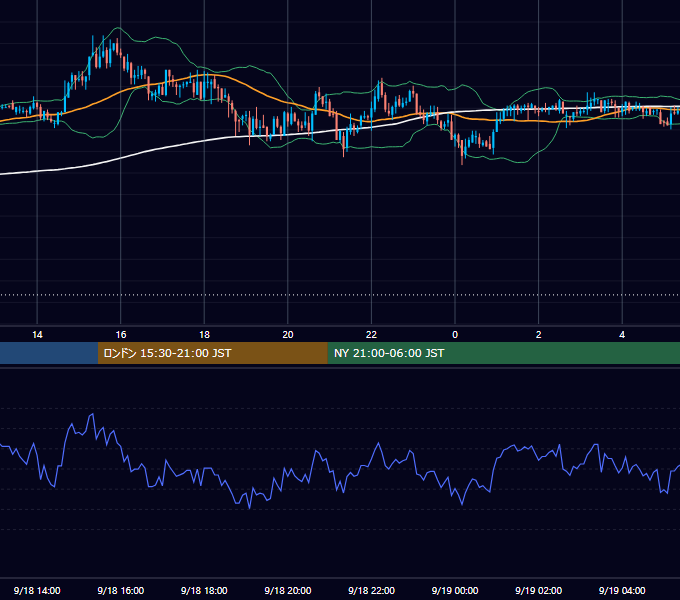
Task: Click the 22 hour label on the price chart axis
Action: 371,335
